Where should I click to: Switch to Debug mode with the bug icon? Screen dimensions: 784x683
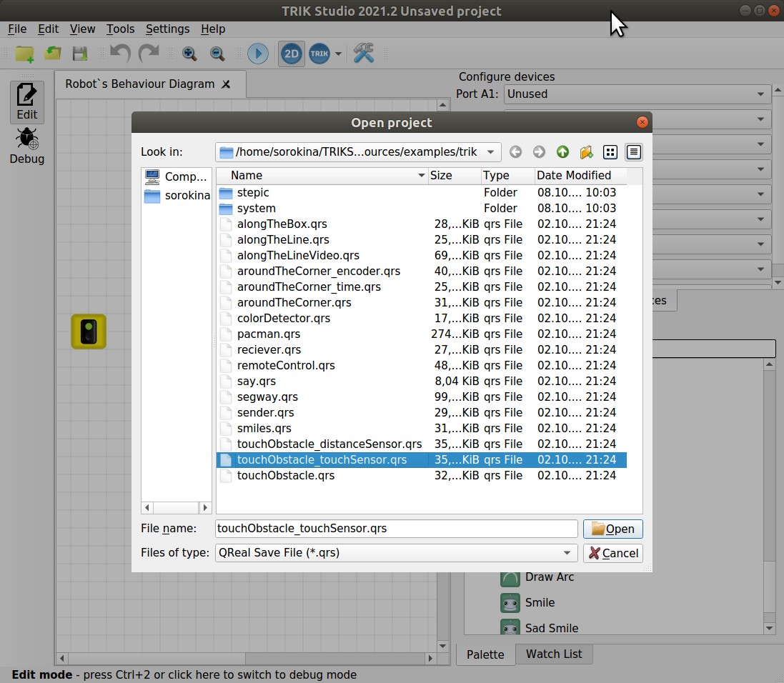coord(27,146)
